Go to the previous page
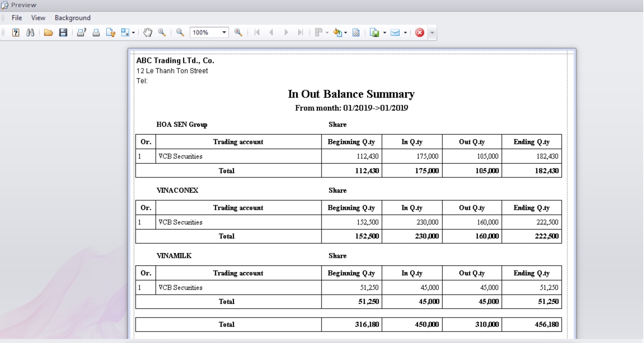This screenshot has height=343, width=644. click(271, 32)
